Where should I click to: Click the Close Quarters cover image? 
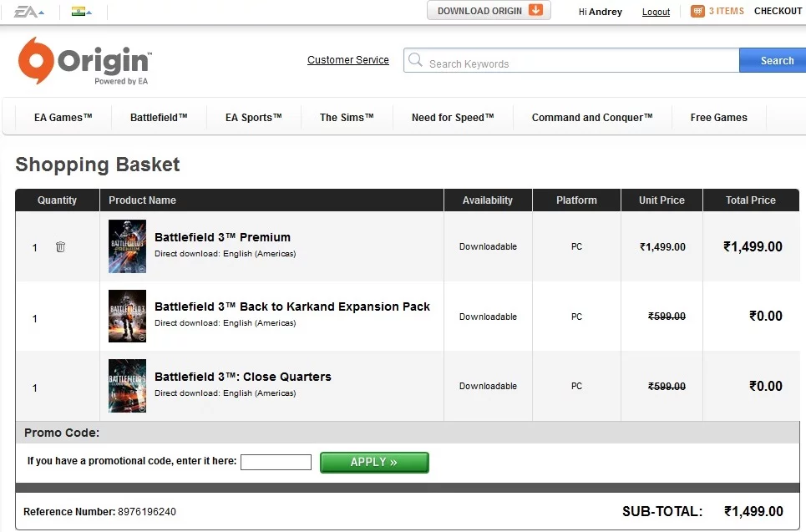point(127,386)
